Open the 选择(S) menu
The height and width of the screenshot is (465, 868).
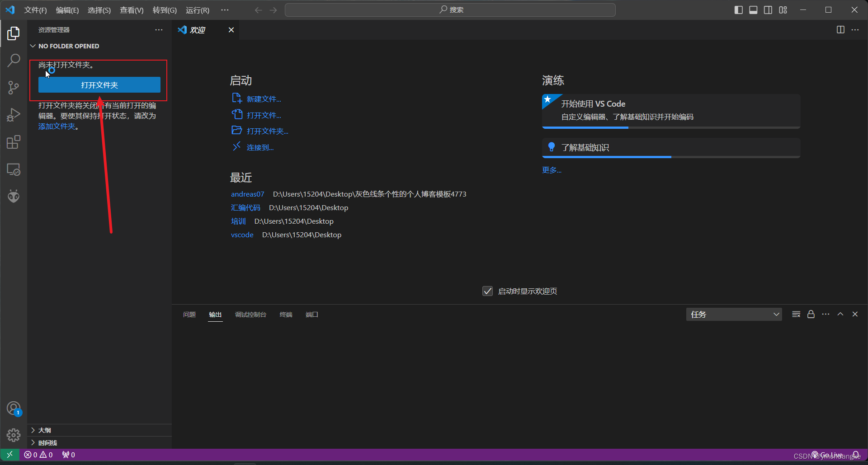(99, 10)
